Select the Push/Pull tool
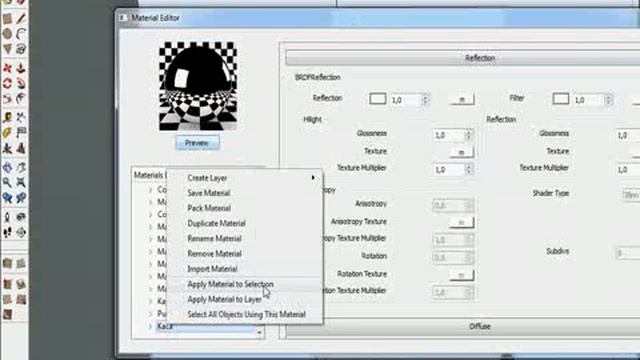Image resolution: width=640 pixels, height=360 pixels. [21, 68]
